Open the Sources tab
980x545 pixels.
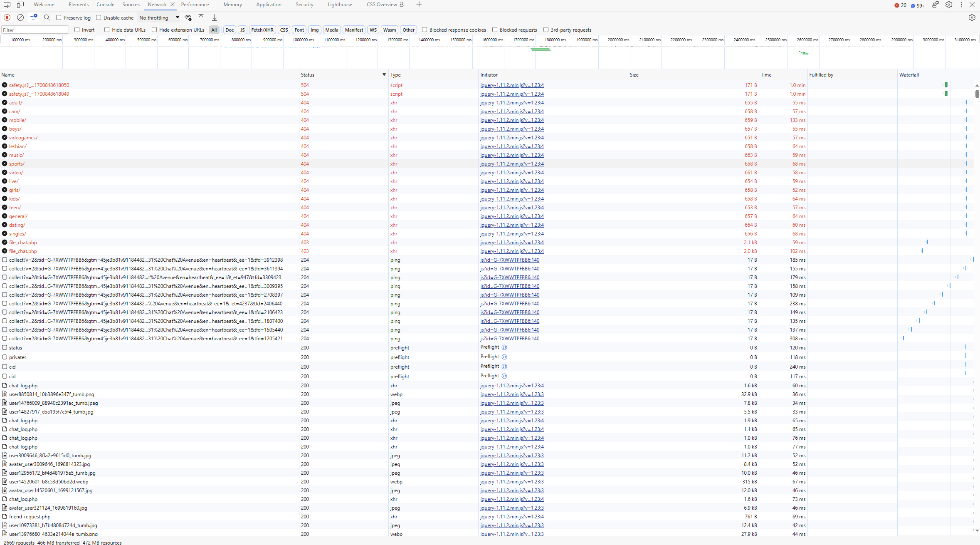click(x=131, y=5)
